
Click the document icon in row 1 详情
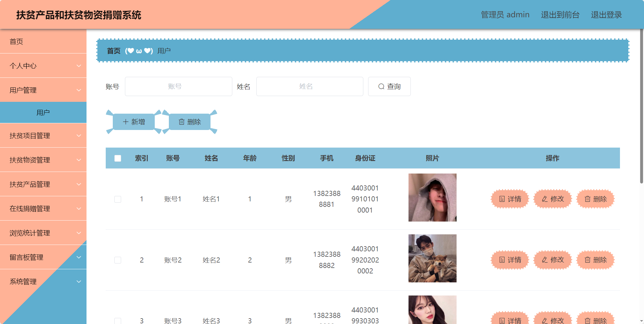[x=502, y=199]
